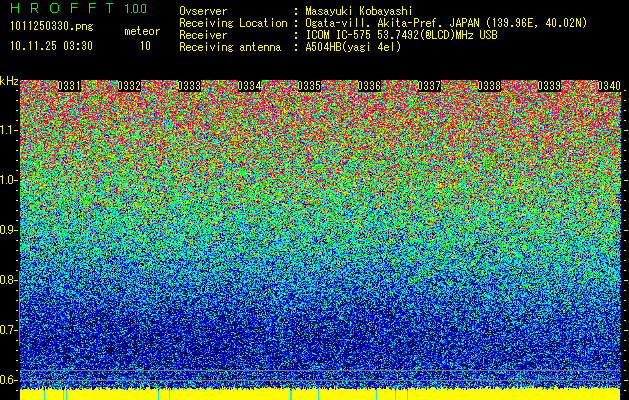Screen dimensions: 629x400
Task: Click the HROFFT 1.0.0 title text
Action: coord(79,8)
